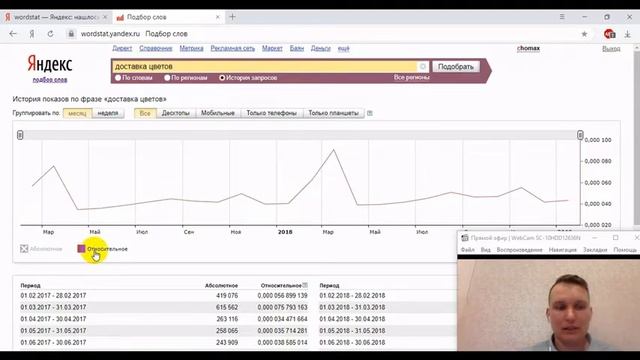The width and height of the screenshot is (640, 360).
Task: Click the '0,000 034 471 664' relative value
Action: pyautogui.click(x=282, y=319)
